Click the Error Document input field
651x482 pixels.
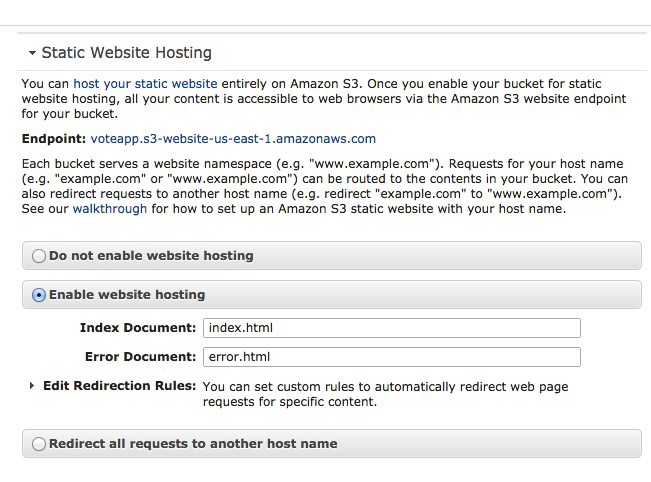[x=392, y=357]
